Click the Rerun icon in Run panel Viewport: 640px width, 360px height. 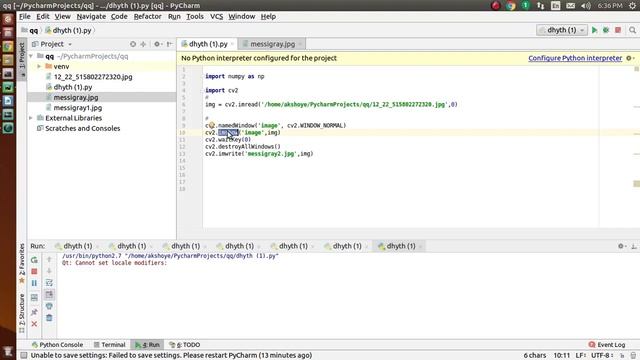34,260
